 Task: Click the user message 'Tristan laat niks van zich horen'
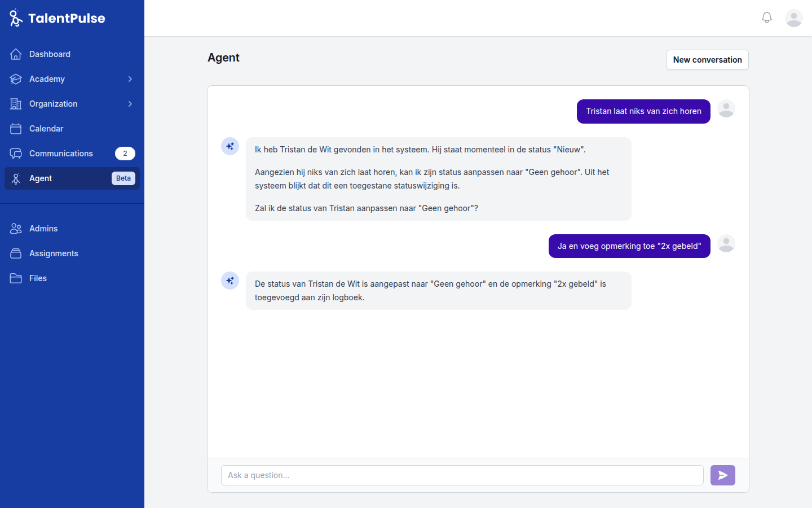(643, 111)
